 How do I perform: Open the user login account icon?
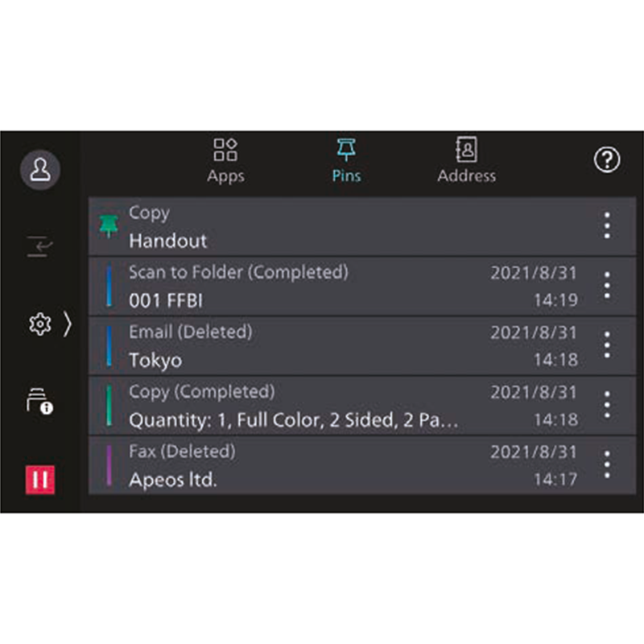click(40, 170)
